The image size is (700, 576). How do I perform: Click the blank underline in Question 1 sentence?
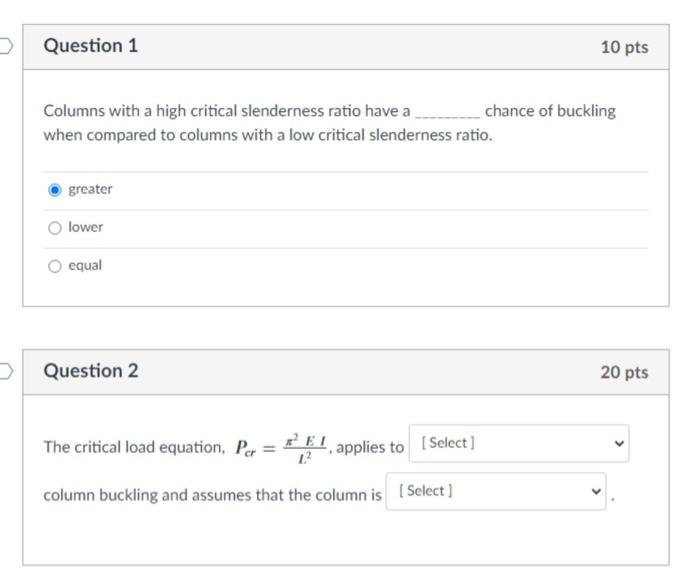tap(447, 115)
